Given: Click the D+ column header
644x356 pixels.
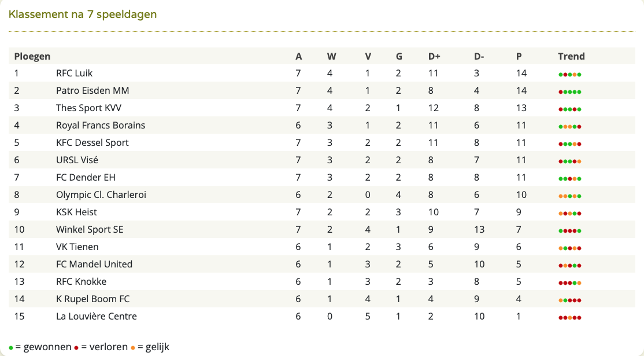Looking at the screenshot, I should (434, 56).
